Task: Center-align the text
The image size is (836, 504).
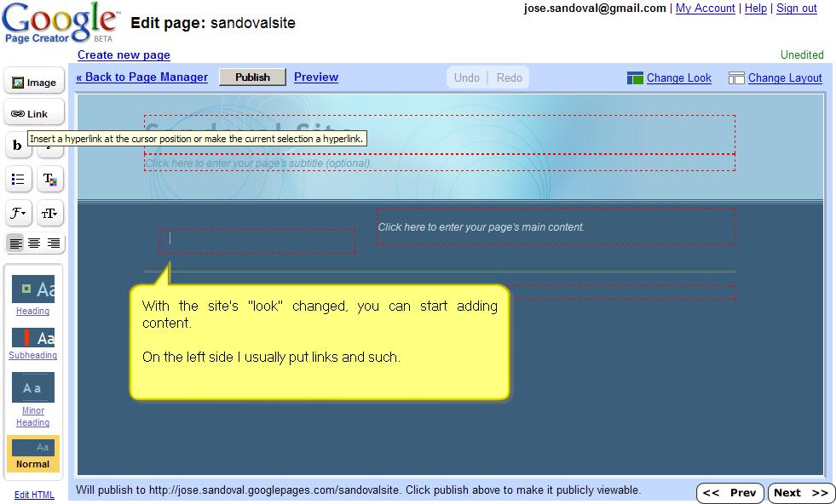Action: 34,243
